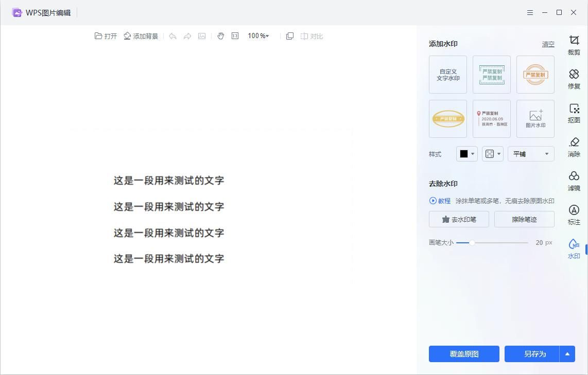Click 添加背景 to add a background
The width and height of the screenshot is (588, 375).
coord(141,36)
